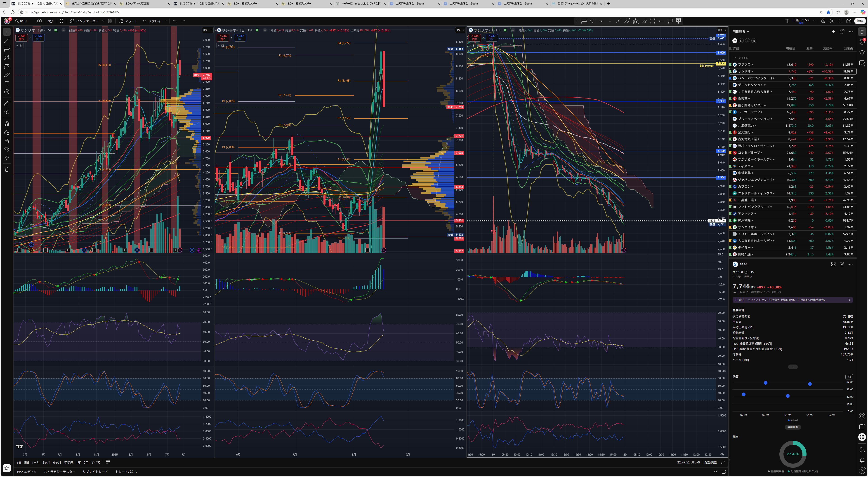
Task: Click the add symbol compare plus icon
Action: pyautogui.click(x=39, y=21)
